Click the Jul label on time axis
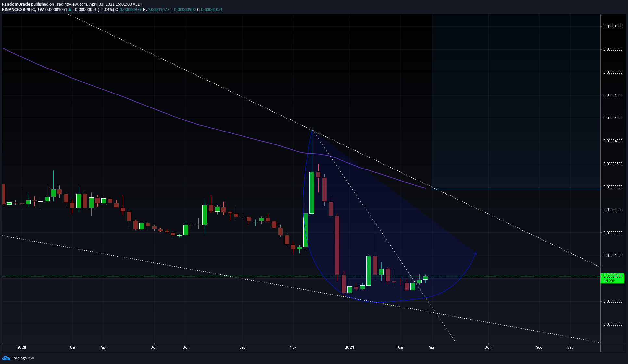Screen dimensions: 628x364 [x=186, y=347]
